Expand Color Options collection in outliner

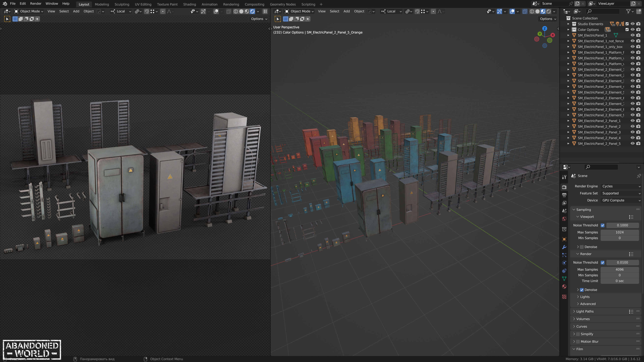[x=568, y=29]
